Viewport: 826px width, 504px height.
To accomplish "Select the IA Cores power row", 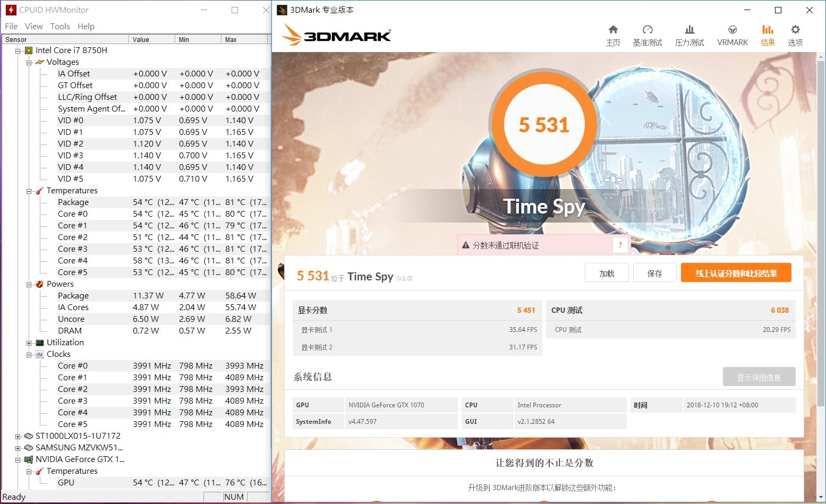I will (x=163, y=307).
